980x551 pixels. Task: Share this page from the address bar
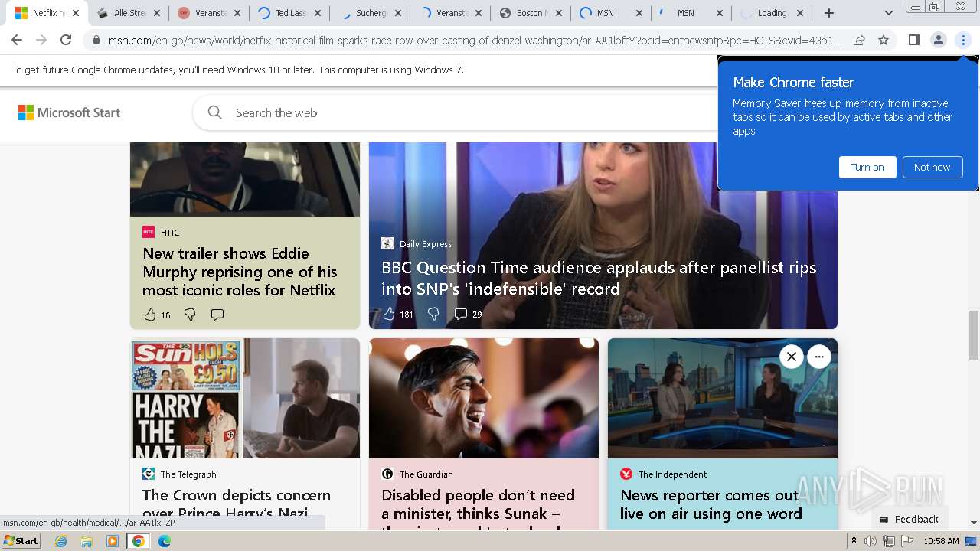[859, 40]
